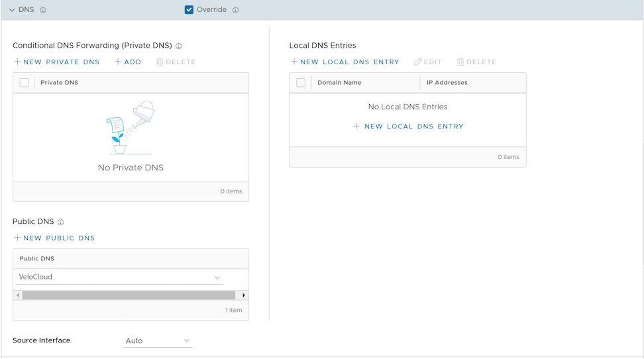Click the Delete trash icon under Private DNS
The width and height of the screenshot is (644, 359).
pos(160,62)
